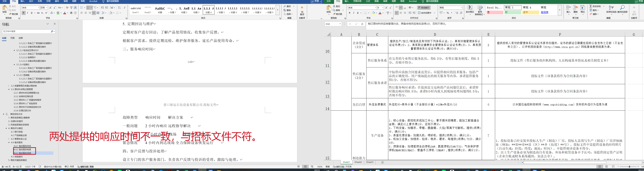The image size is (644, 171).
Task: Apply 标题 1 style in Word gallery
Action: click(x=172, y=10)
